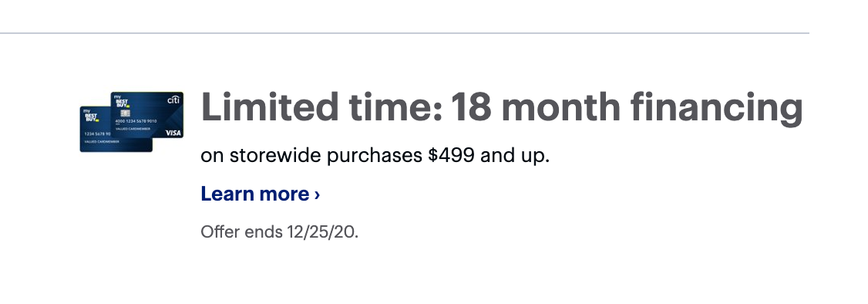Click the 18 month financing headline
Screen dimensions: 868x304
coord(627,109)
